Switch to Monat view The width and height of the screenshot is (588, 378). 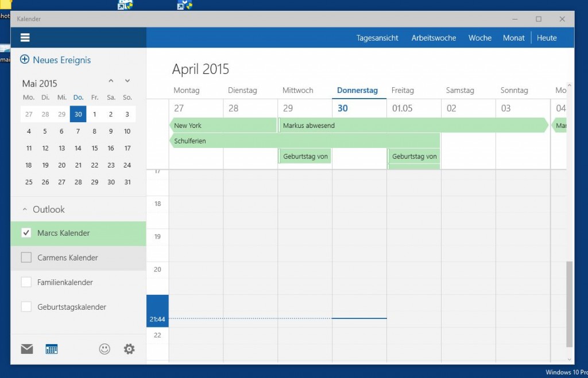(x=513, y=38)
